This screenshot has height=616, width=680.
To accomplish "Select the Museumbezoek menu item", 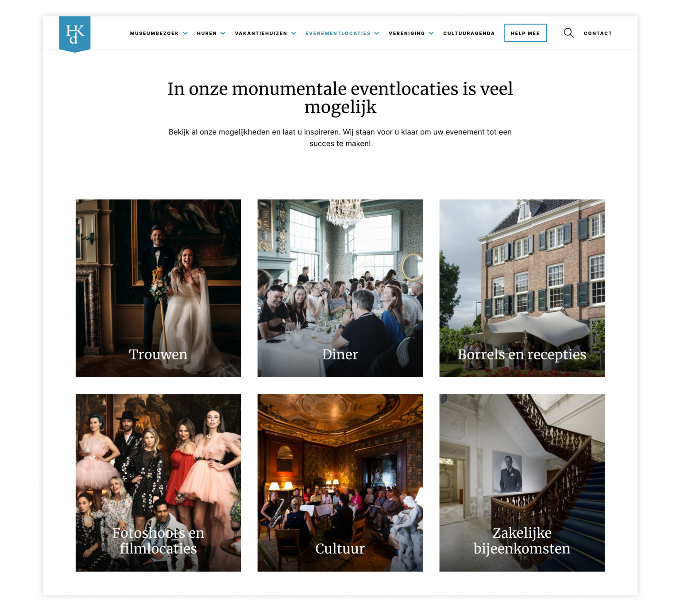I will (x=154, y=33).
